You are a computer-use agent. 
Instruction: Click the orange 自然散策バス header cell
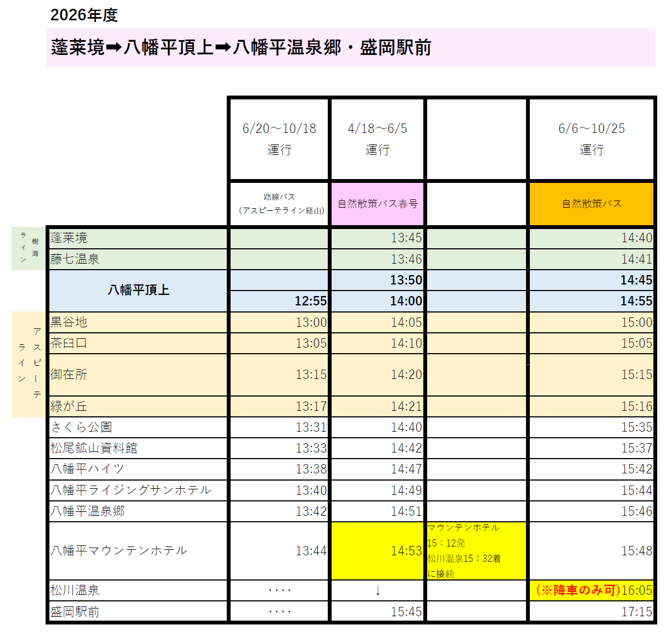pos(591,204)
